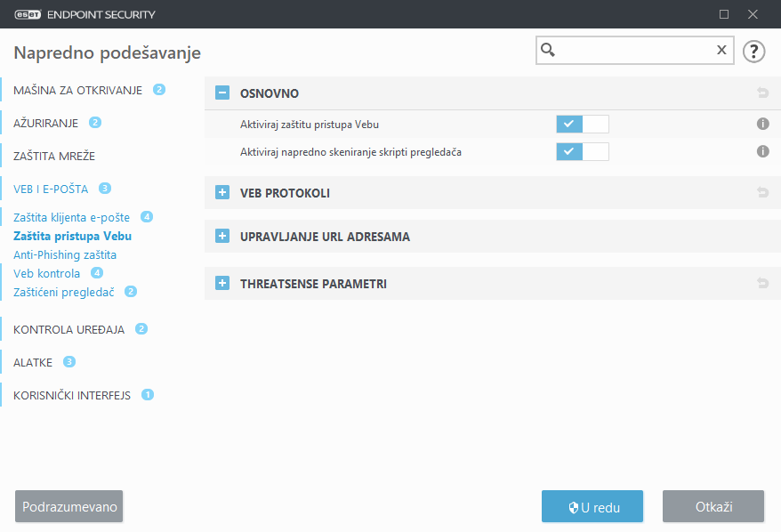Expand THREATSENSE PARAMETRI plus icon

tap(222, 283)
